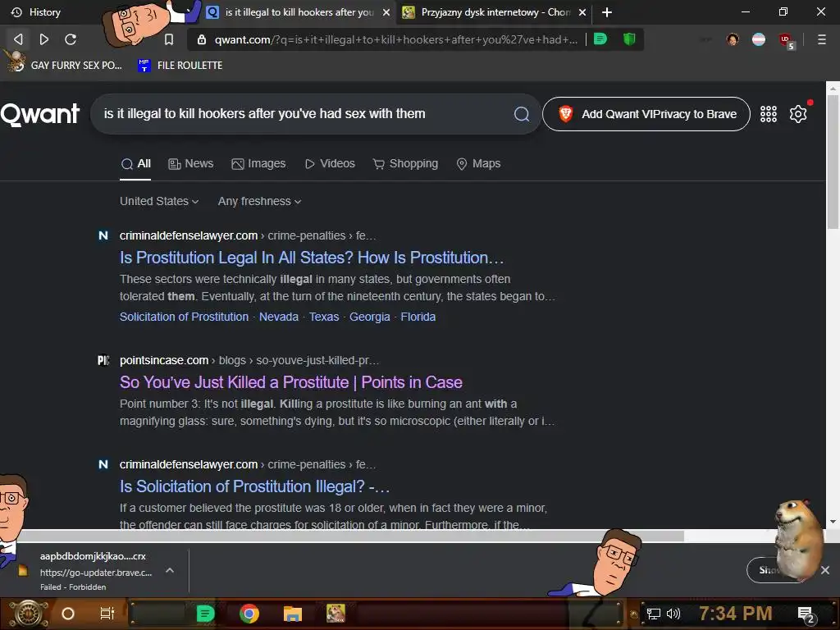The width and height of the screenshot is (840, 630).
Task: Open 'Is Solicitation of Prostitution Illegal?' result
Action: [x=254, y=486]
